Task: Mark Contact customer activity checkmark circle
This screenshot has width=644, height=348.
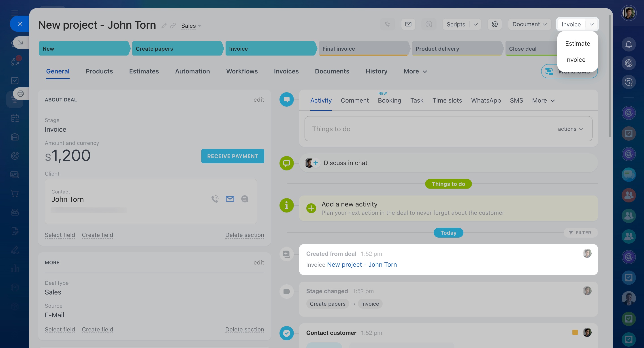Action: click(286, 333)
